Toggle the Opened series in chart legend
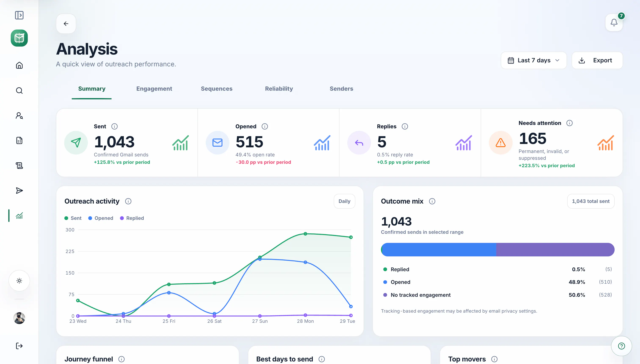 [x=101, y=218]
